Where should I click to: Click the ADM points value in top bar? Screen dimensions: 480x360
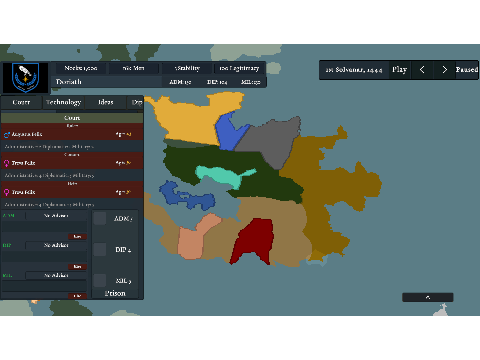pyautogui.click(x=180, y=82)
